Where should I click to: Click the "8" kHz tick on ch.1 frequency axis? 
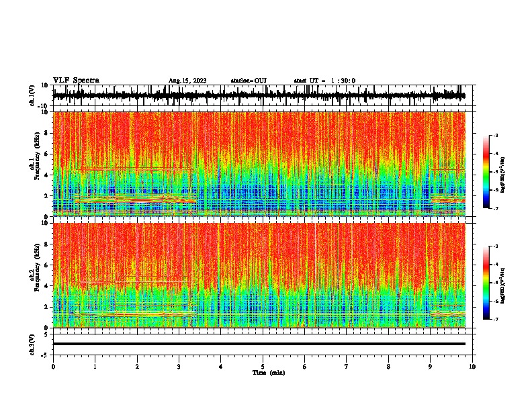(x=46, y=133)
